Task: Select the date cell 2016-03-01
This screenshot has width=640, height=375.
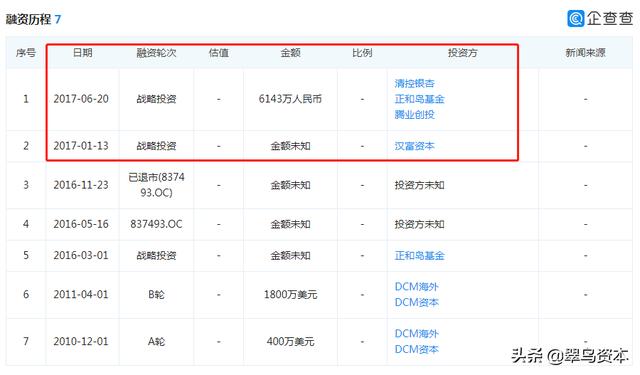Action: click(x=81, y=256)
